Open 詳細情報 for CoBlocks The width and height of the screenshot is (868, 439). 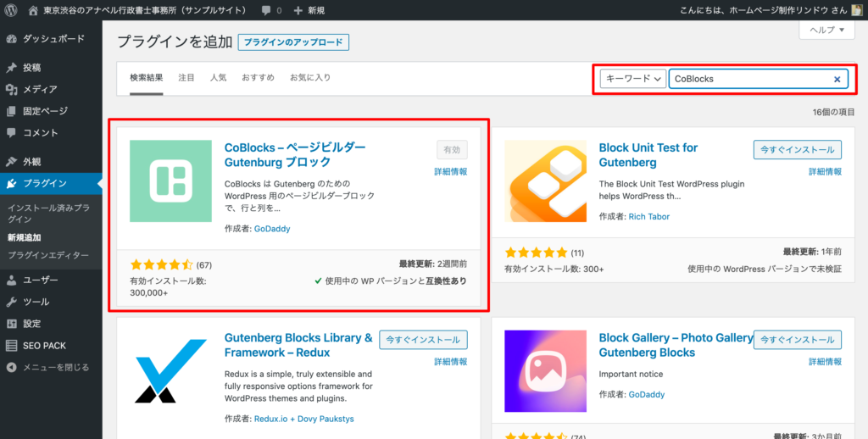451,171
